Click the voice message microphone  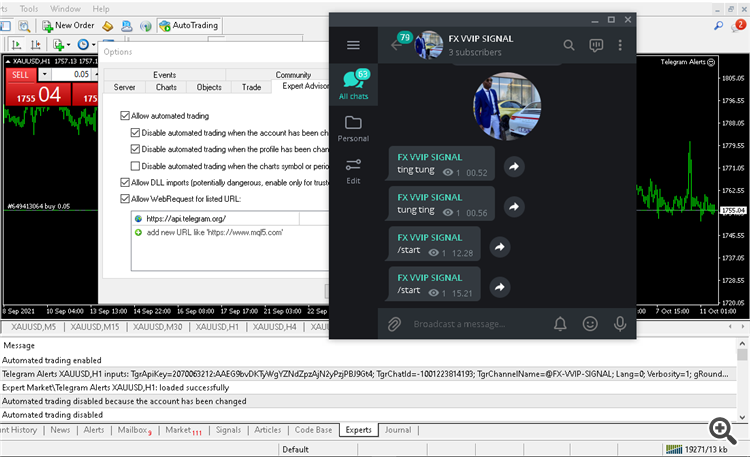pyautogui.click(x=620, y=324)
